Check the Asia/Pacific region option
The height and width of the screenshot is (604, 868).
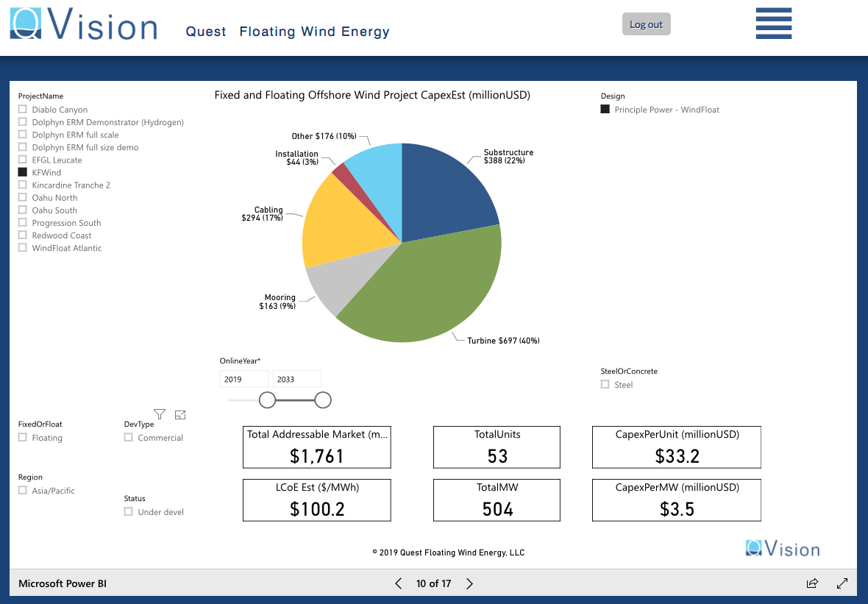23,490
